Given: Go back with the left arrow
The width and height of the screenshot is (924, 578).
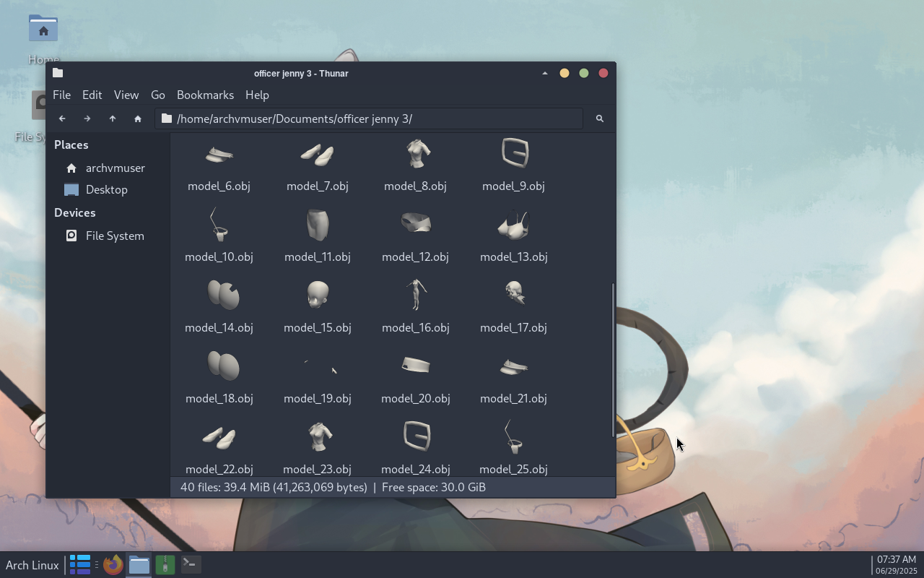Looking at the screenshot, I should (x=62, y=118).
